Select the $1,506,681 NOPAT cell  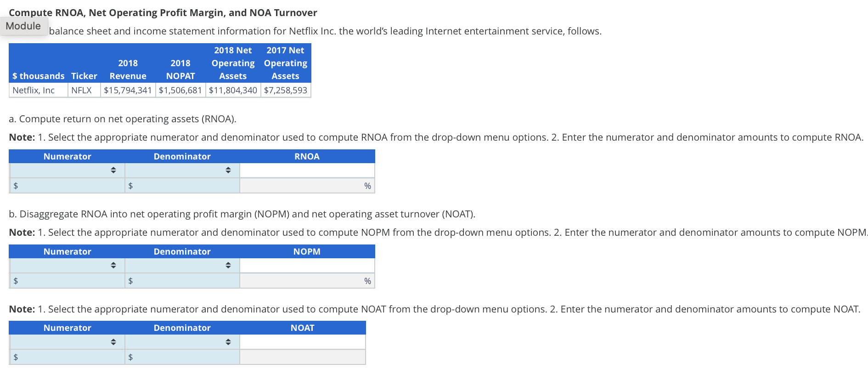[x=180, y=90]
